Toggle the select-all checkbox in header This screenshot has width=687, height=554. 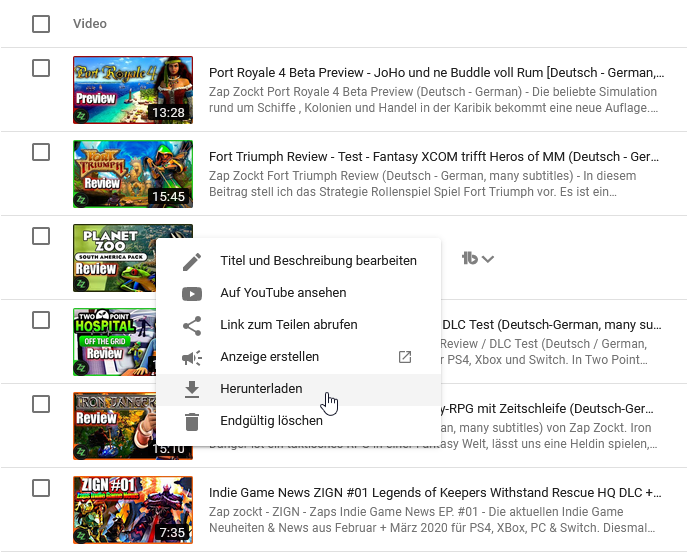coord(41,24)
